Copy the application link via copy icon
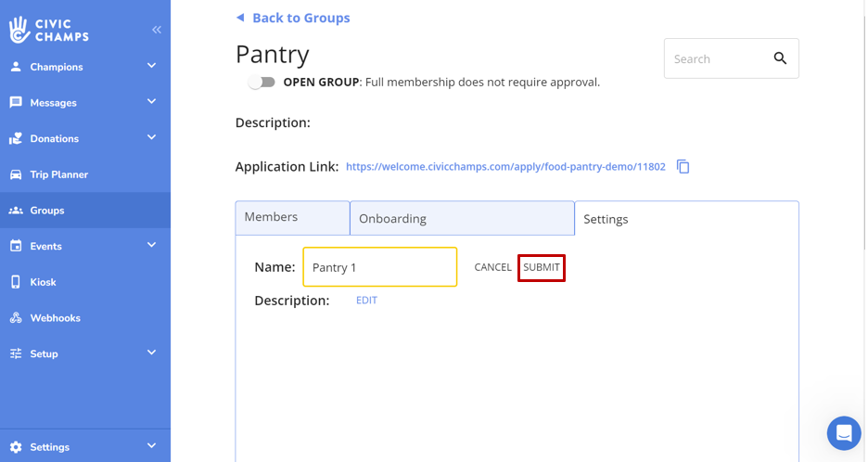This screenshot has height=462, width=868. point(683,167)
